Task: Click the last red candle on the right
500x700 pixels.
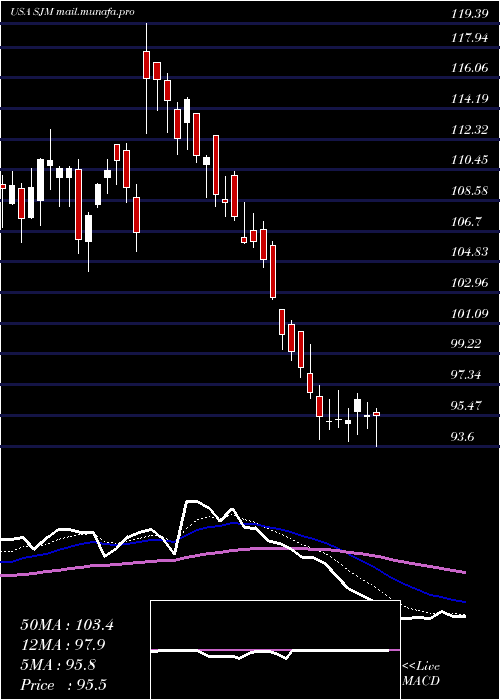Action: (376, 414)
